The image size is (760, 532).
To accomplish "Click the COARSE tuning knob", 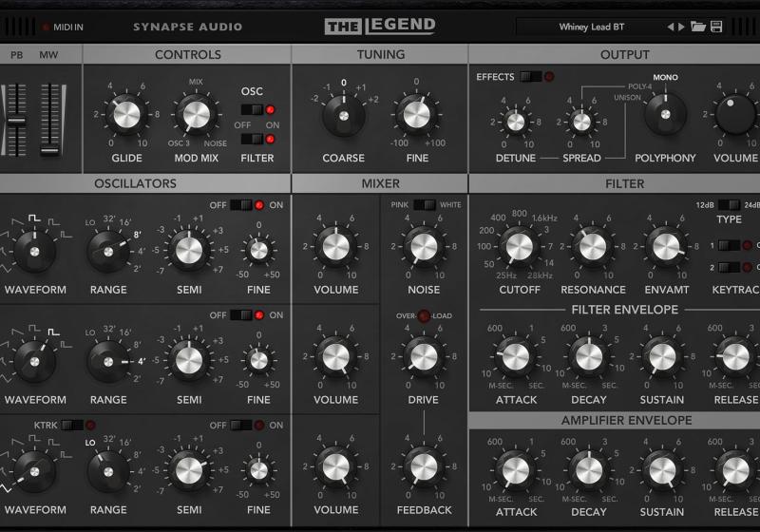I will point(344,116).
